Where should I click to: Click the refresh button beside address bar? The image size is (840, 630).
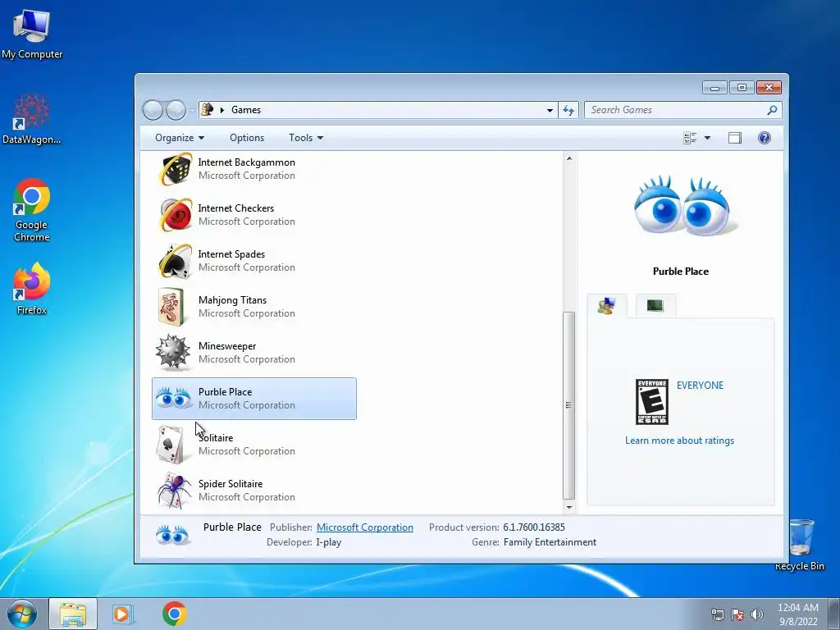point(568,111)
